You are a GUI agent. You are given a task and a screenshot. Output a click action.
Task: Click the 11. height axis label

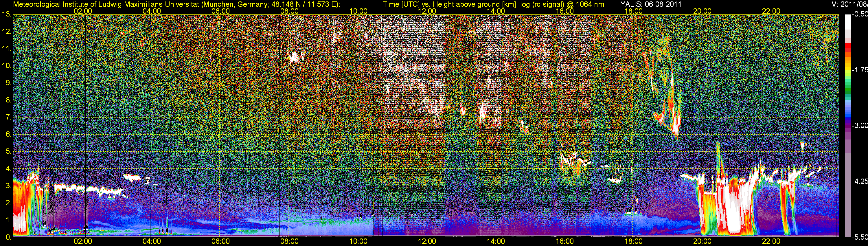point(6,49)
